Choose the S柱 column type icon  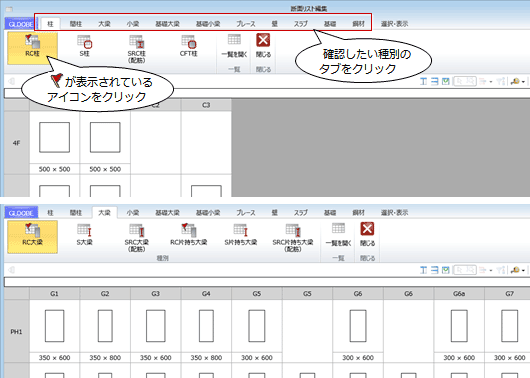click(85, 46)
